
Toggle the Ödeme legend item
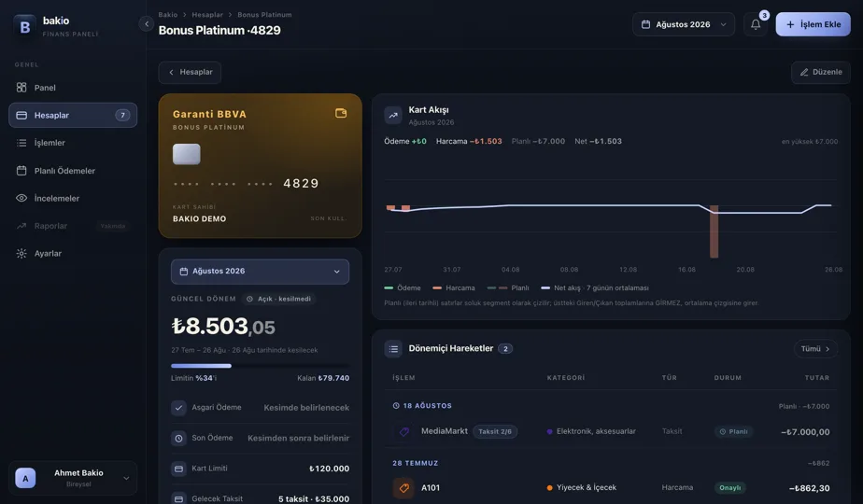pyautogui.click(x=403, y=287)
